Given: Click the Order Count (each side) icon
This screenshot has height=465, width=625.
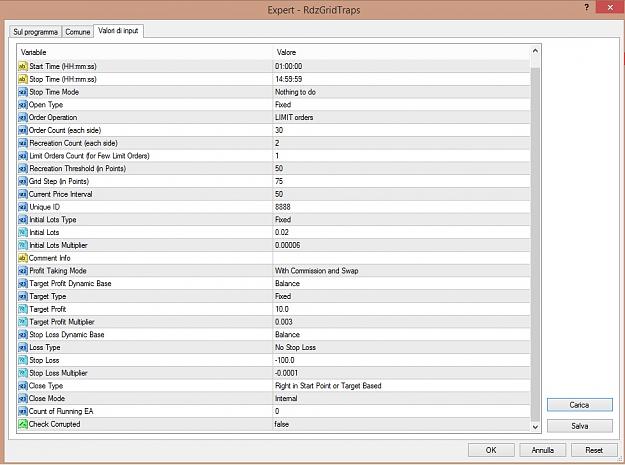Looking at the screenshot, I should click(x=23, y=130).
